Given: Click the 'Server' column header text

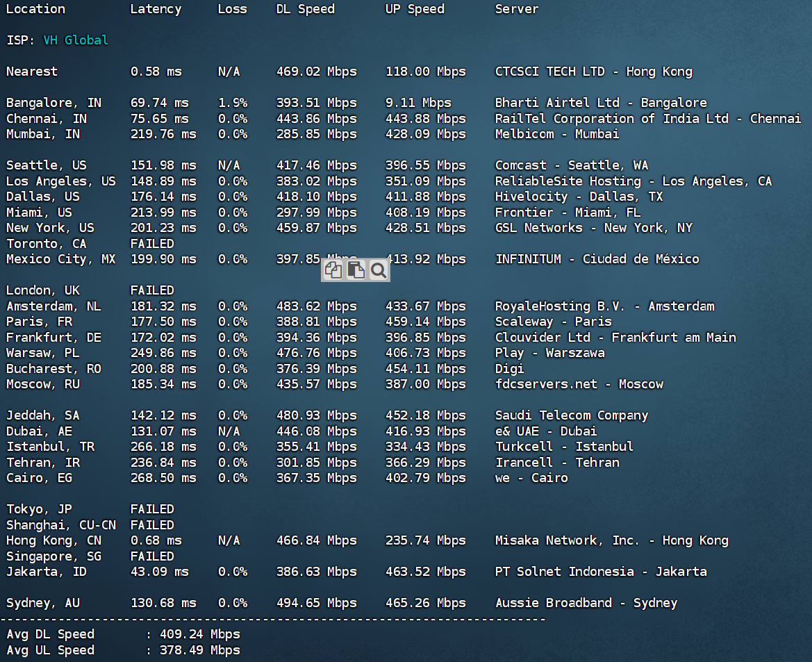Looking at the screenshot, I should [517, 9].
